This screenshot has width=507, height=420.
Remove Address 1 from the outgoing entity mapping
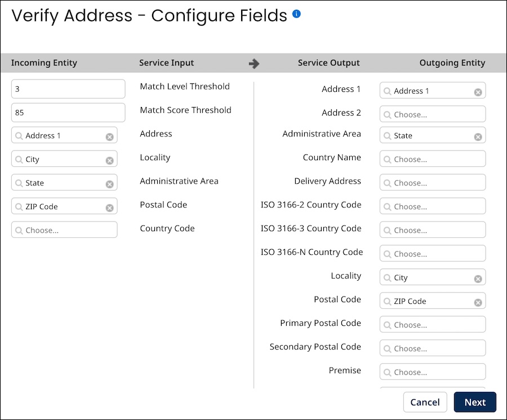[x=478, y=91]
